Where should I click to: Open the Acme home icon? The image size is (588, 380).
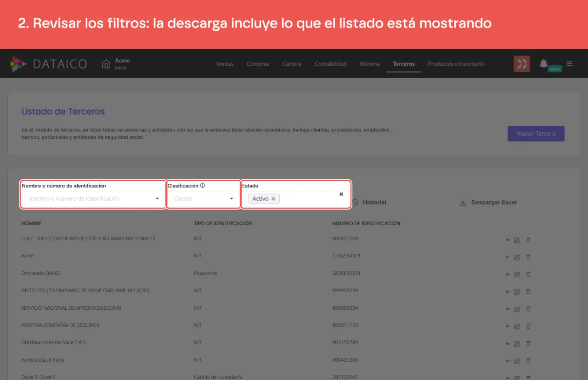[x=106, y=64]
